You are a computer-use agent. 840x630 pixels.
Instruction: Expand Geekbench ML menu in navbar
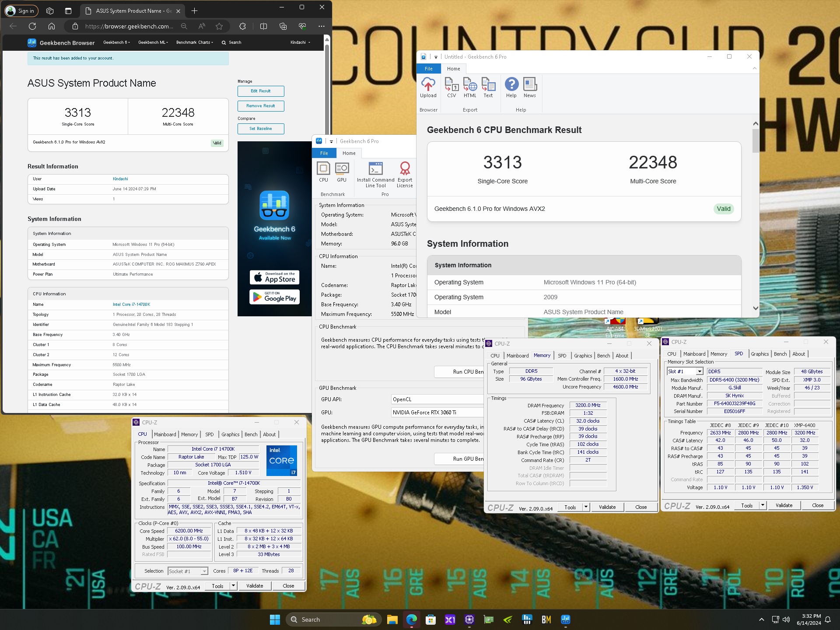(x=153, y=42)
